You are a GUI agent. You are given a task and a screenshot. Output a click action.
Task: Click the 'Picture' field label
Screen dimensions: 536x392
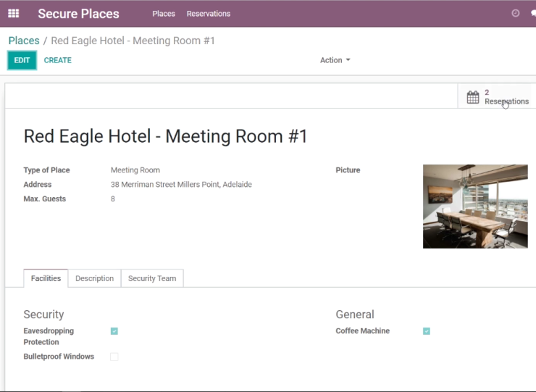tap(348, 170)
